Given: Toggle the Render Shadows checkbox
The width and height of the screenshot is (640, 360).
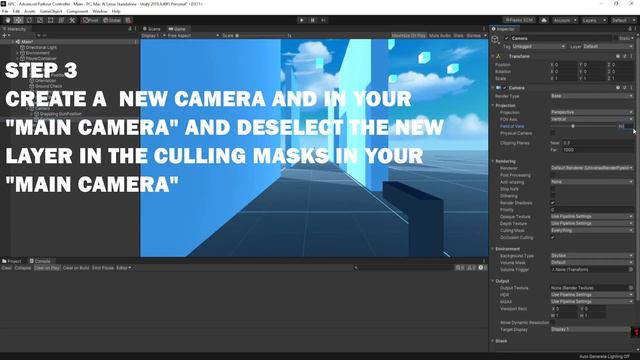Looking at the screenshot, I should pyautogui.click(x=553, y=203).
